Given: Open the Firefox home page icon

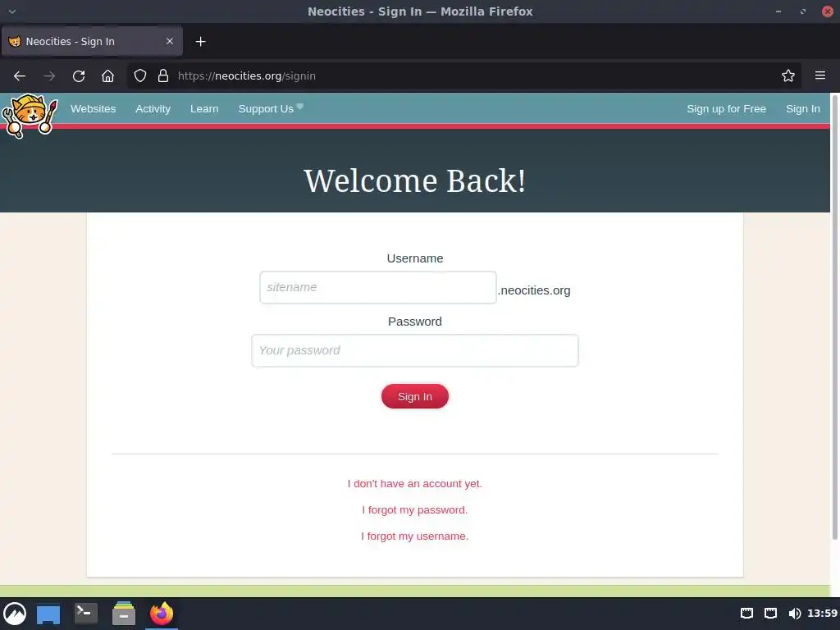Looking at the screenshot, I should [107, 76].
